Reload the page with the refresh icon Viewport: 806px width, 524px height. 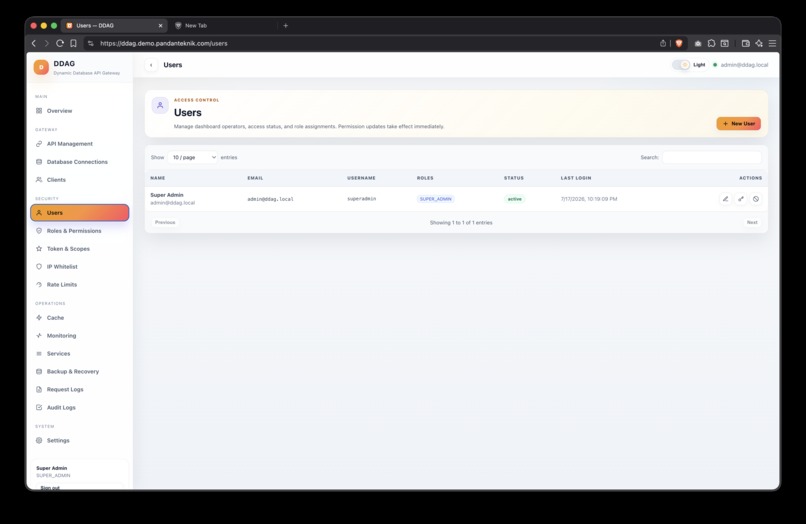pos(60,43)
